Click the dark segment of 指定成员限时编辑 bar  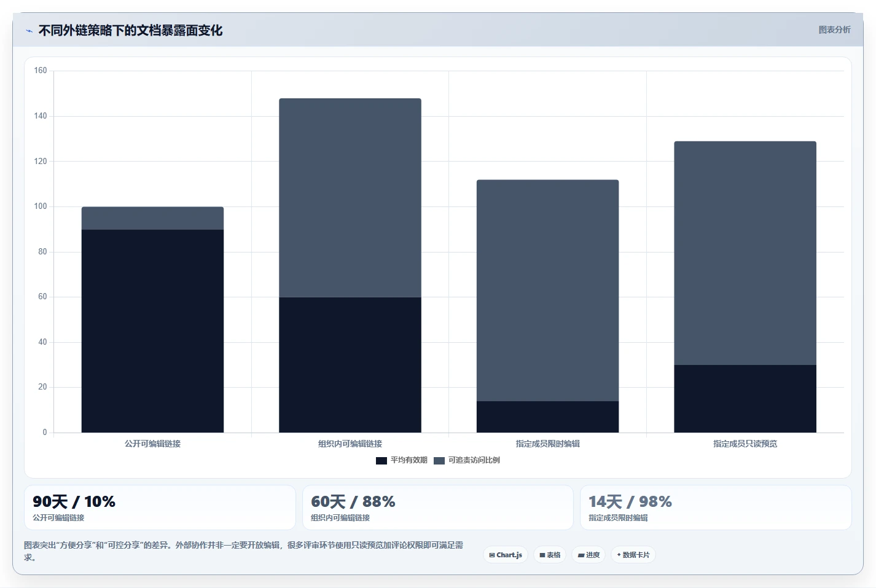[548, 417]
